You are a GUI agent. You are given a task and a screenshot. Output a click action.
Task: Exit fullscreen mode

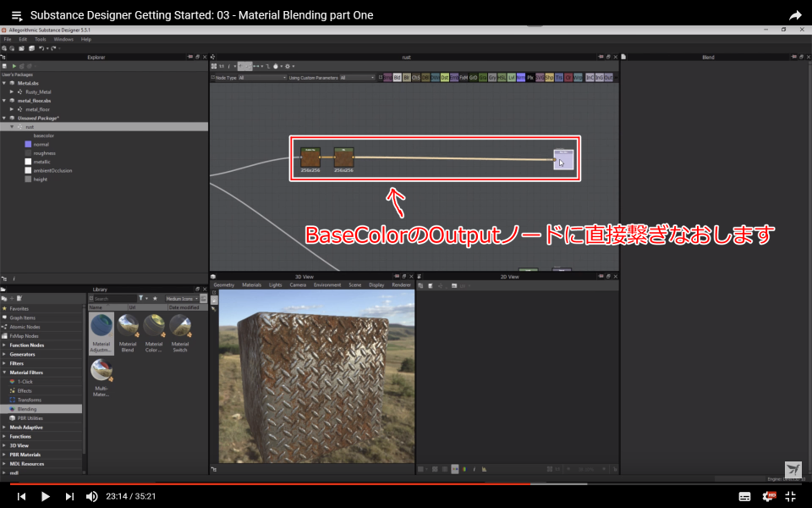click(x=791, y=496)
